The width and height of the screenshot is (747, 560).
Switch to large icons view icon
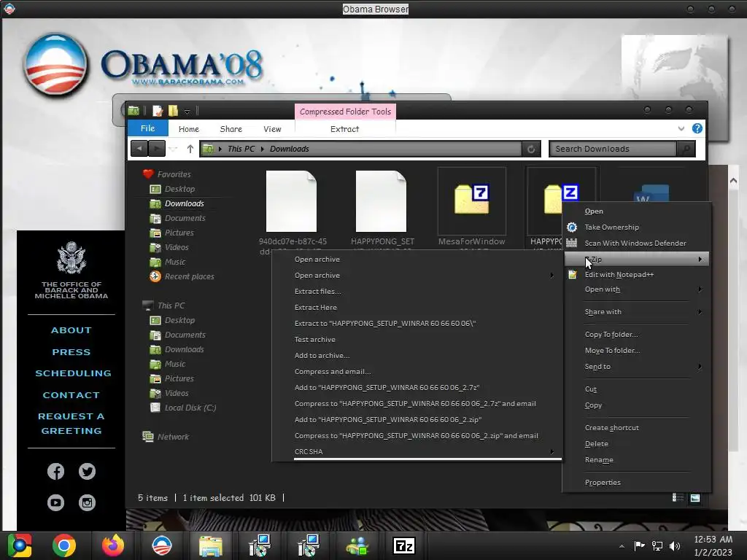695,497
